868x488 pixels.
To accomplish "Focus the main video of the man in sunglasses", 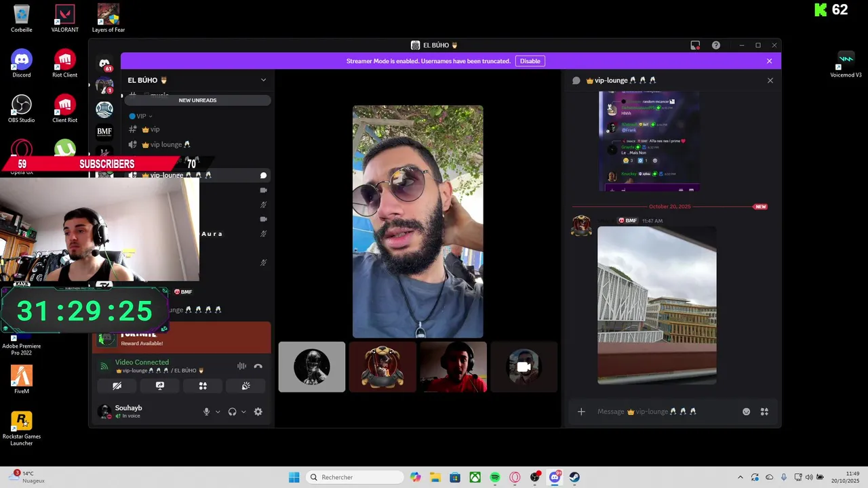I will 418,222.
